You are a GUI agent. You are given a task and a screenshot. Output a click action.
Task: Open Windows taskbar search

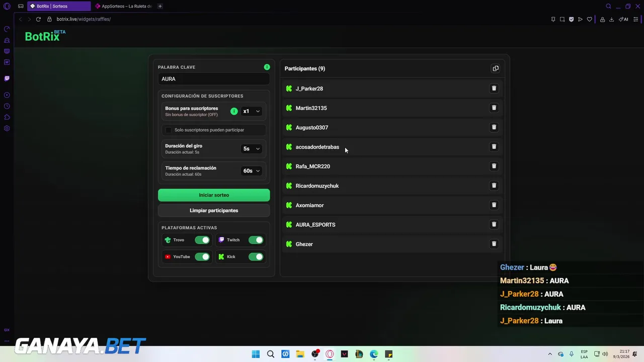coord(271,354)
